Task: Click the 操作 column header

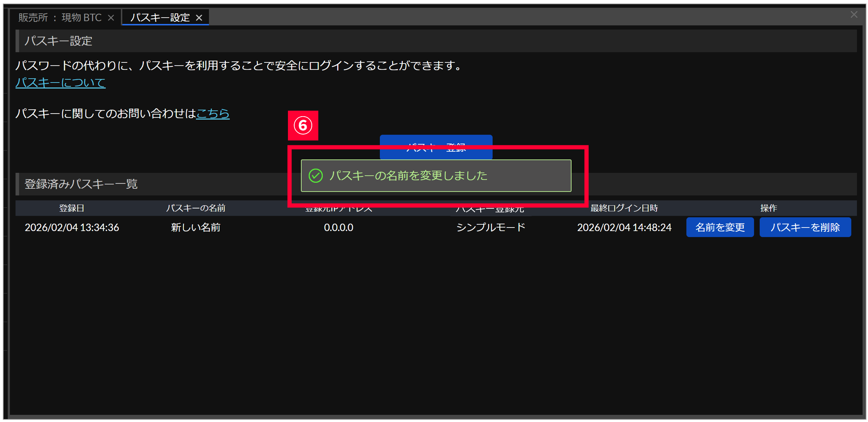Action: (x=768, y=208)
